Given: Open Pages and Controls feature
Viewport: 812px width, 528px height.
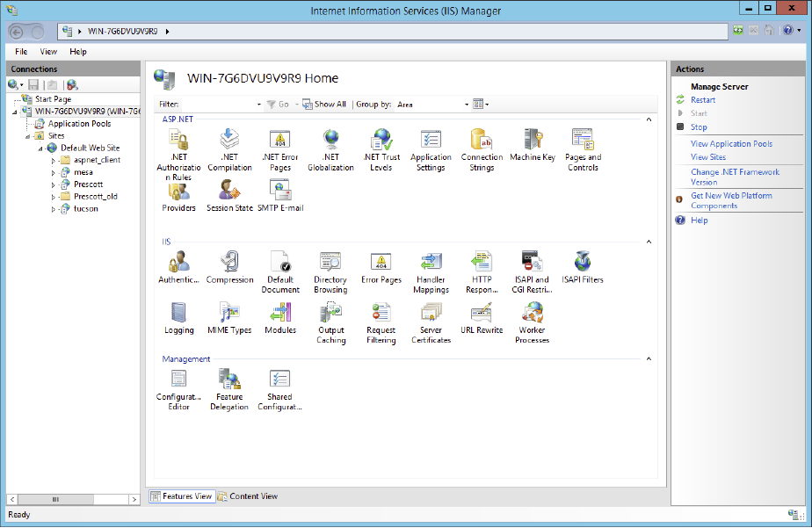Looking at the screenshot, I should [583, 150].
